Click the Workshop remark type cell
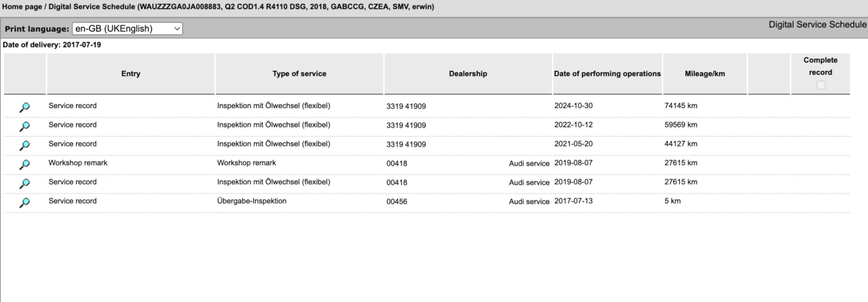The height and width of the screenshot is (302, 868). (x=246, y=163)
